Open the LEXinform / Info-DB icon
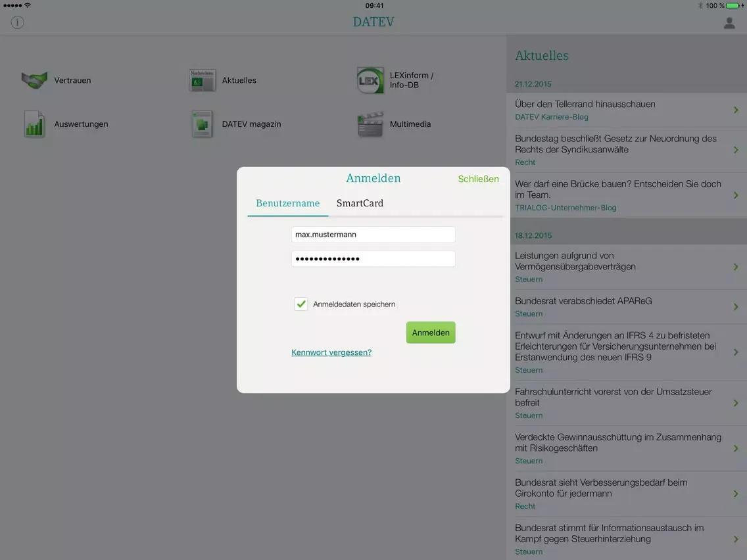The image size is (747, 560). coord(370,80)
